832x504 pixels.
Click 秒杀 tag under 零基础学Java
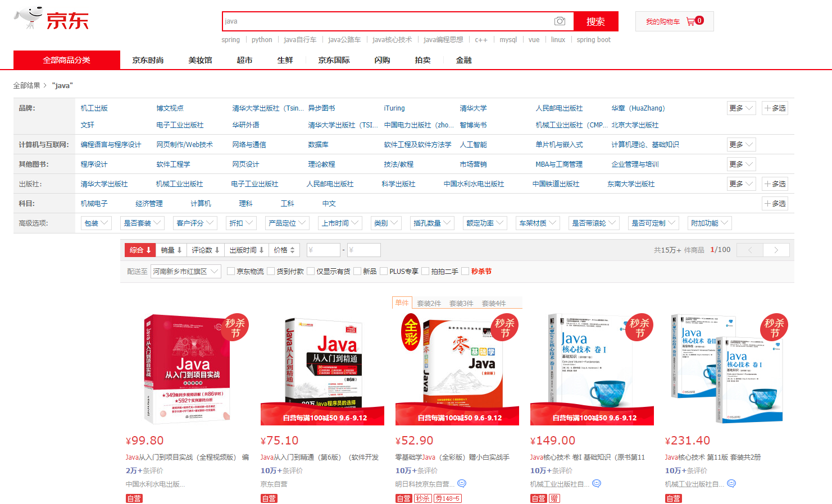[x=423, y=498]
